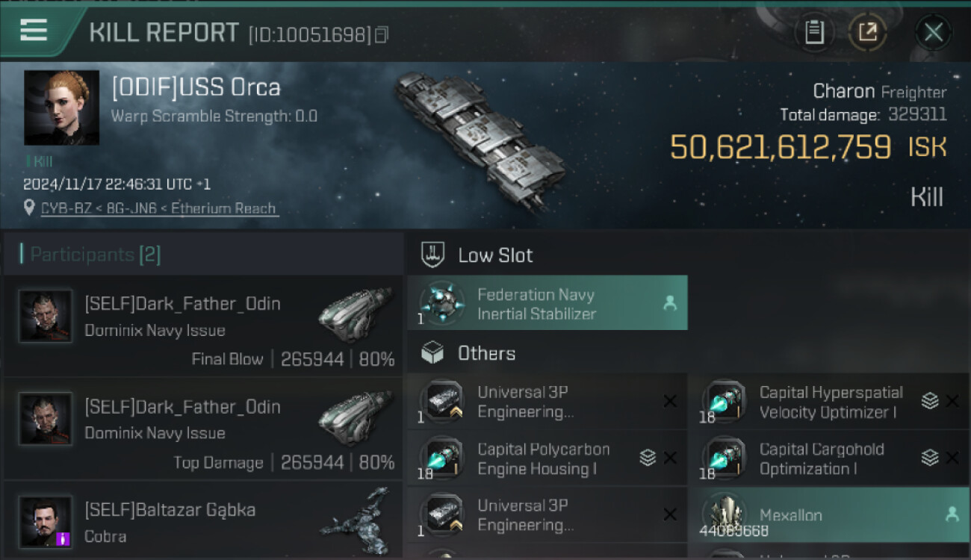Select the Participants tab

tap(95, 255)
